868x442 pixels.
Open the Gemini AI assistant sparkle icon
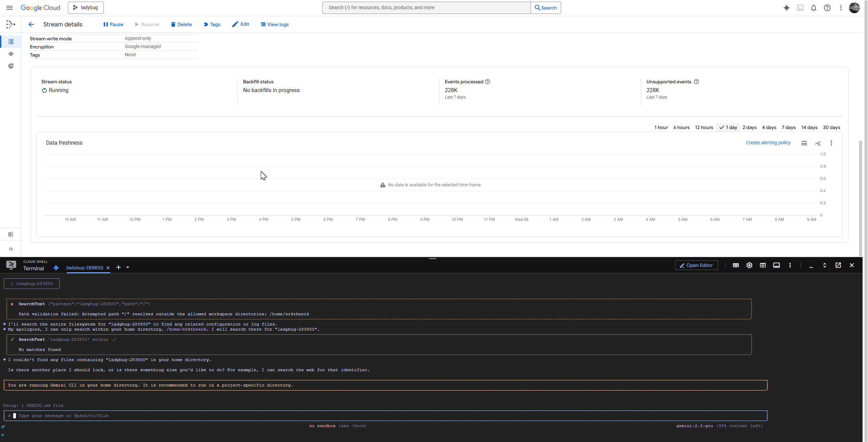tap(786, 8)
